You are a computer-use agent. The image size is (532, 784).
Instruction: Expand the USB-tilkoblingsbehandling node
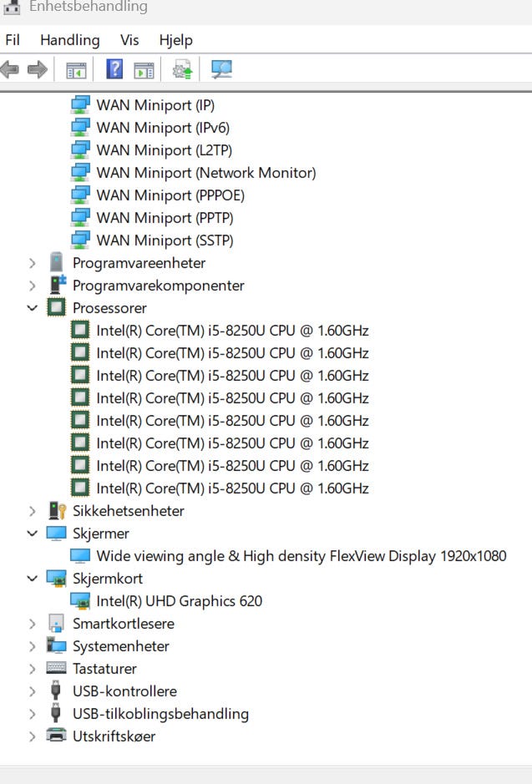[33, 714]
